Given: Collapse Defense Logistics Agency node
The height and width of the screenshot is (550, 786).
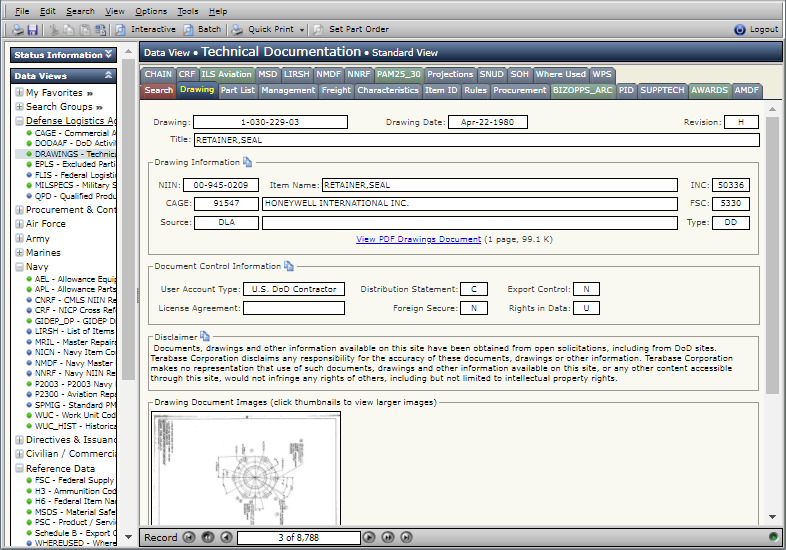Looking at the screenshot, I should click(20, 121).
